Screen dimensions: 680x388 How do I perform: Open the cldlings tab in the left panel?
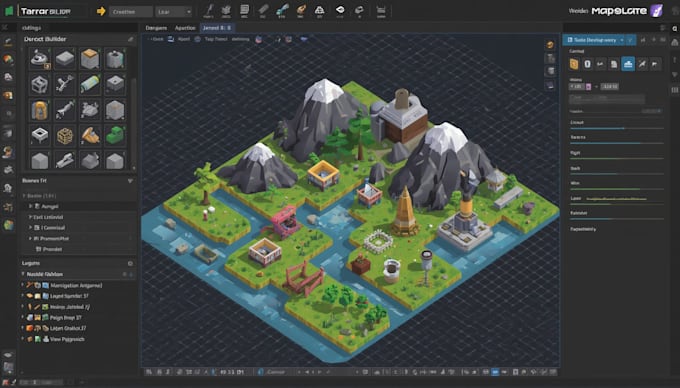tap(31, 28)
